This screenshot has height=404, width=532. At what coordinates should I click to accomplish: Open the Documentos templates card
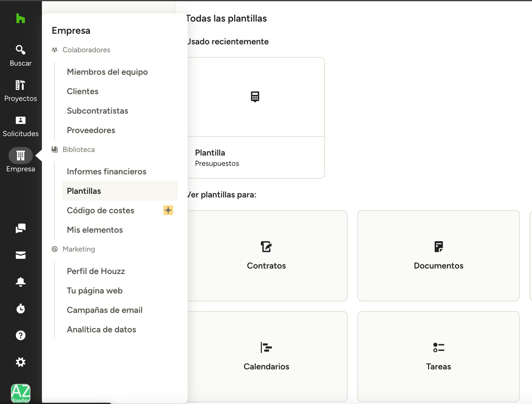pos(438,256)
